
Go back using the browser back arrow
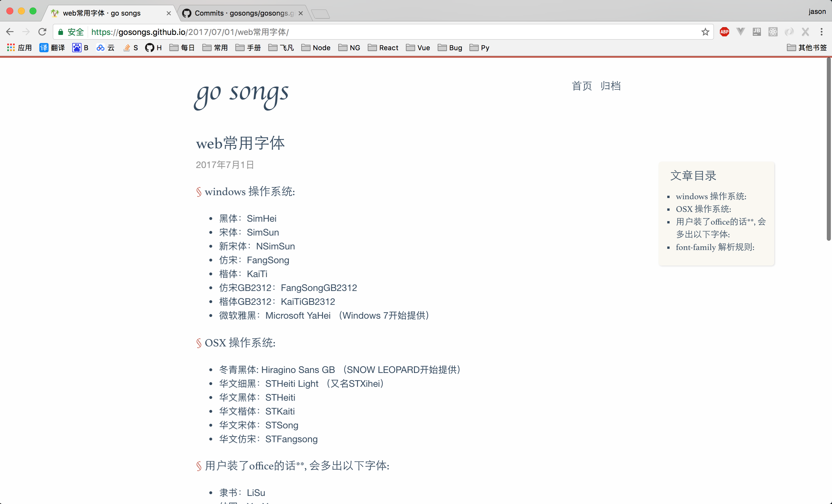click(x=10, y=32)
